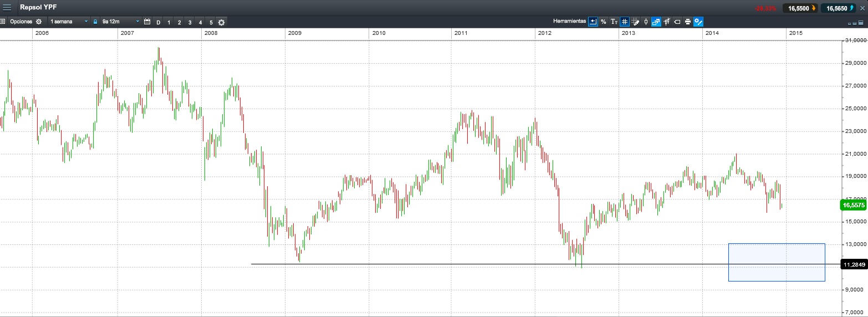Expand the '1 semana' interval dropdown
The image size is (868, 317).
coord(69,22)
